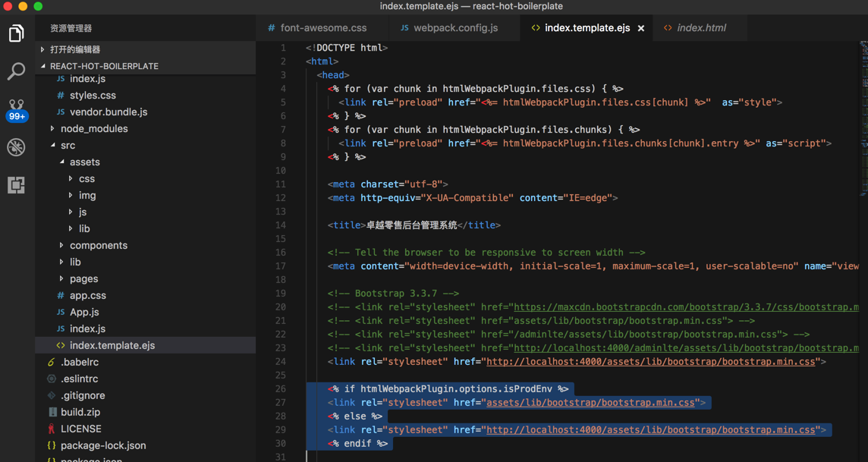This screenshot has height=462, width=868.
Task: Switch to the webpack.config.js tab
Action: [x=455, y=28]
